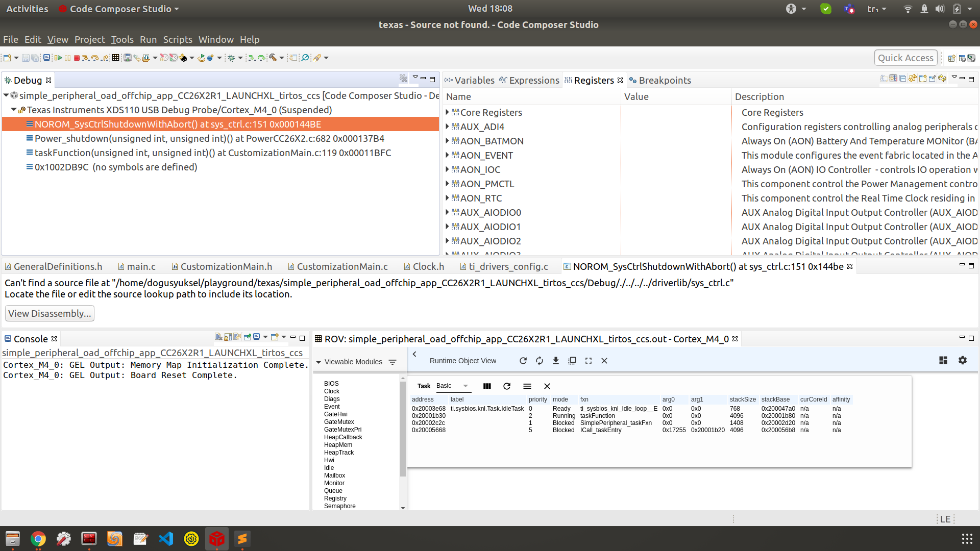Click Quick Access field
Viewport: 980px width, 551px height.
coord(905,58)
